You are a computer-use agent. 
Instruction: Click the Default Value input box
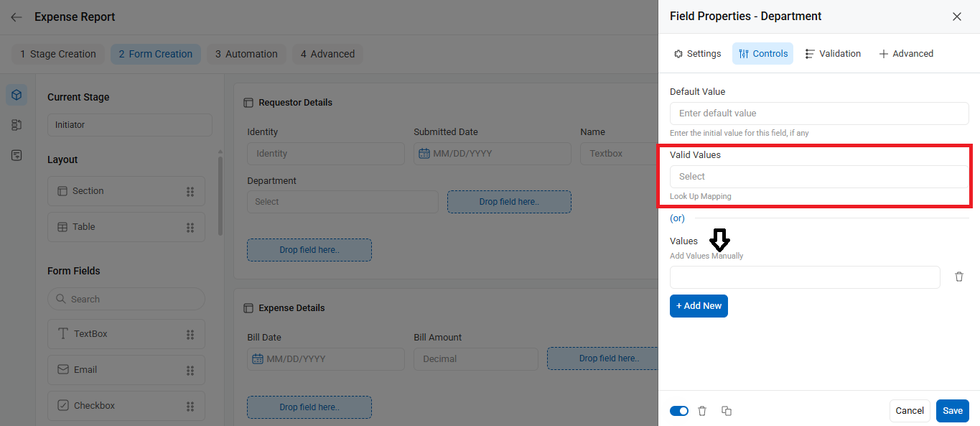819,114
